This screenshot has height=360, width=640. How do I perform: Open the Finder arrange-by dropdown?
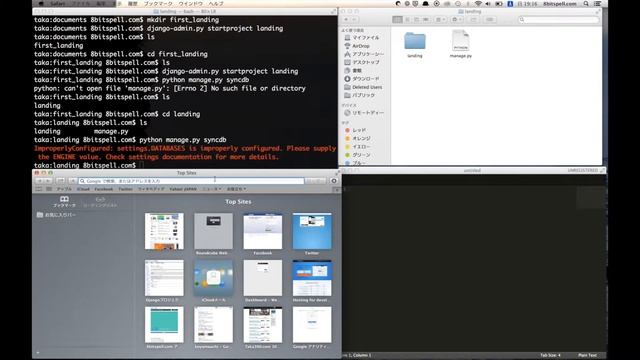440,20
